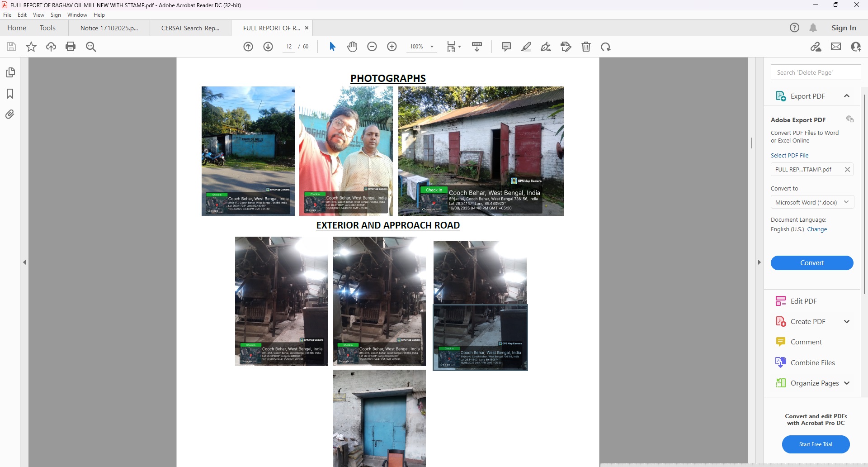
Task: Click the Change language link
Action: pos(817,229)
